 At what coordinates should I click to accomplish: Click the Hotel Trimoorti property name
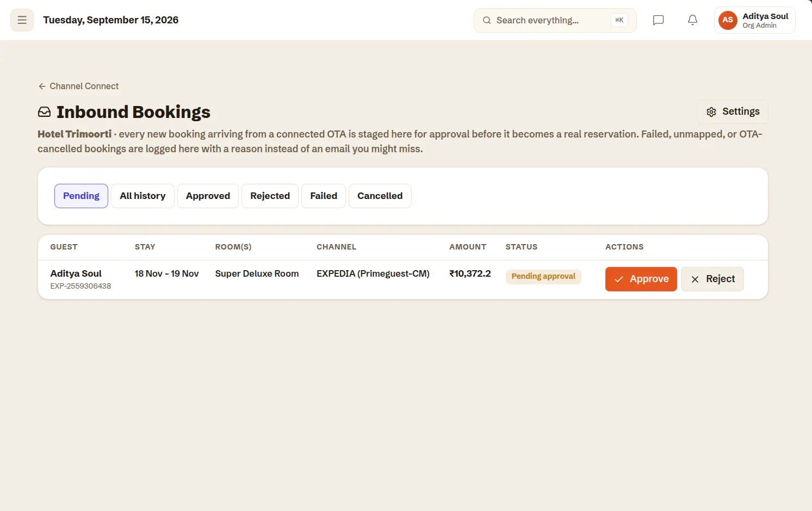(x=75, y=134)
